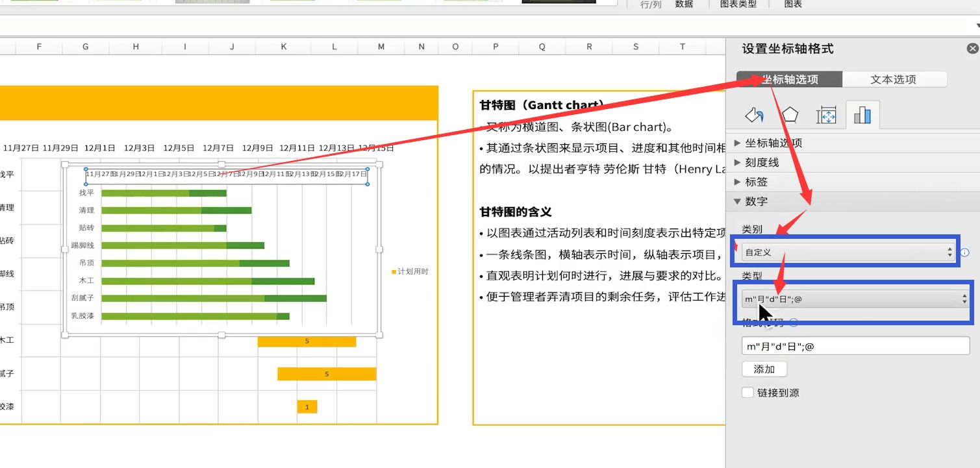Open the 类型 dropdown with date format
The height and width of the screenshot is (468, 980).
[856, 299]
